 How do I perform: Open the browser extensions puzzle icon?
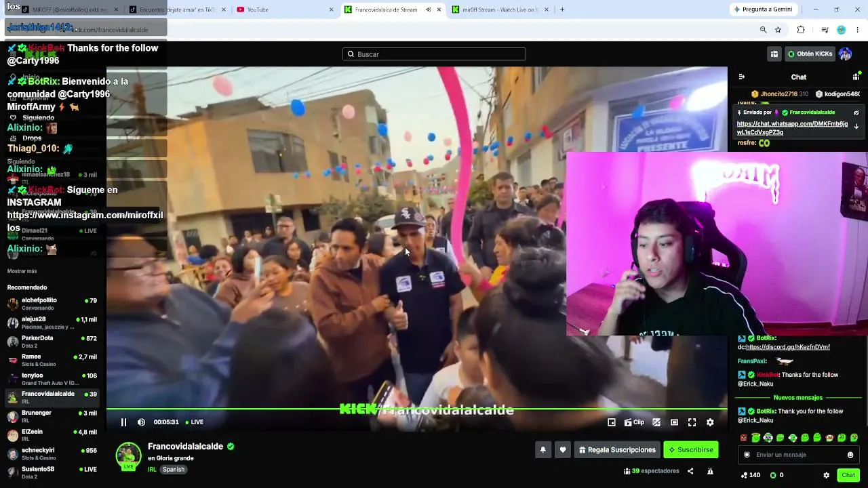click(x=801, y=30)
